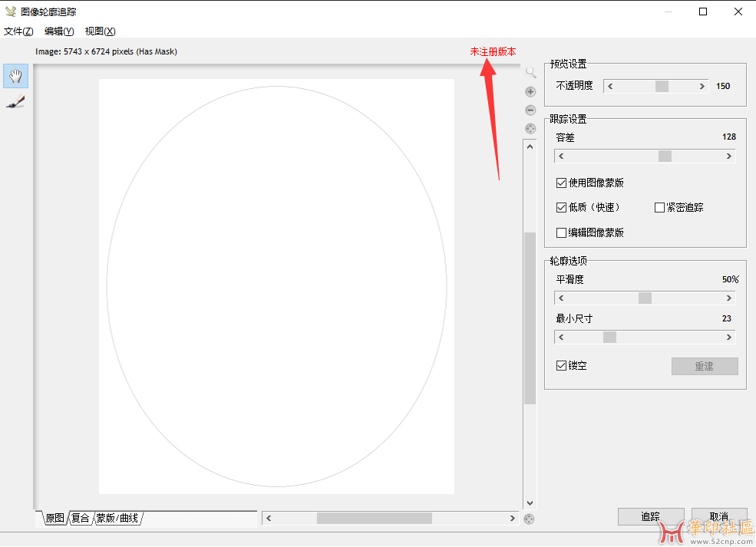This screenshot has width=756, height=547.
Task: Select the Brush mask editing tool
Action: click(16, 102)
